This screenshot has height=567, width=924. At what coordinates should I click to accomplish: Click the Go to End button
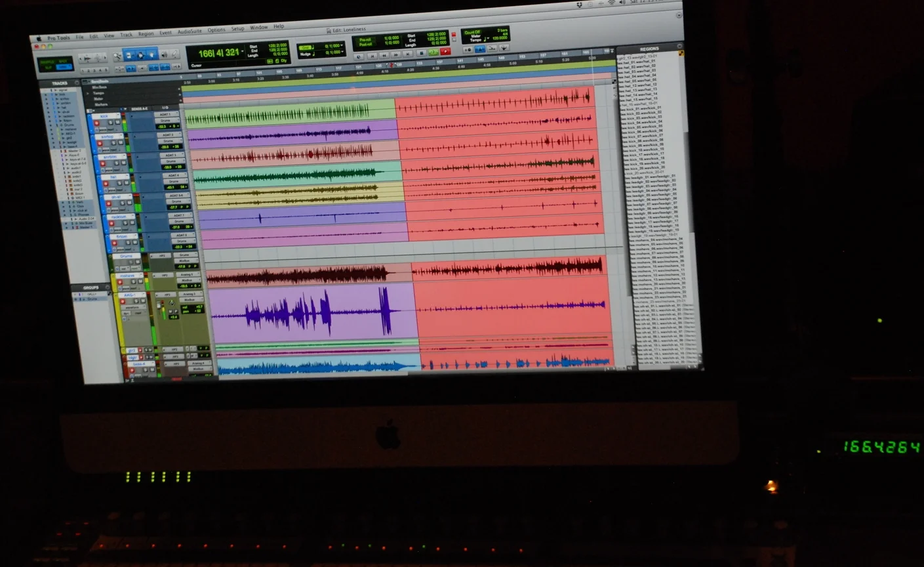pos(407,54)
